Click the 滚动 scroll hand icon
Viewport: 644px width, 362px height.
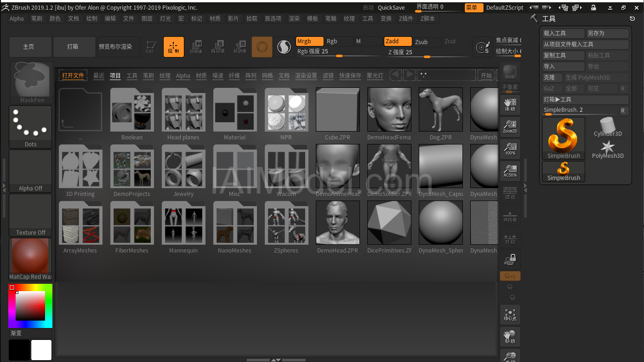click(x=510, y=105)
